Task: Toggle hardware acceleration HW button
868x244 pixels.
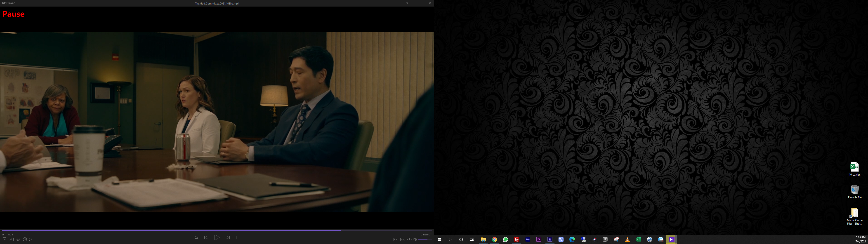Action: (x=396, y=239)
